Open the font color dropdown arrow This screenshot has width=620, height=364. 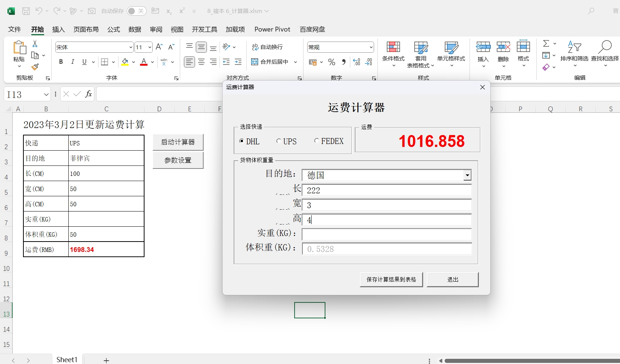pos(152,62)
